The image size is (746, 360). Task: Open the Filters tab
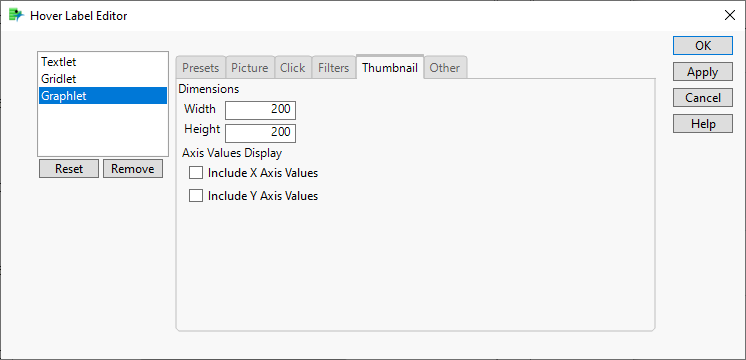pyautogui.click(x=334, y=68)
